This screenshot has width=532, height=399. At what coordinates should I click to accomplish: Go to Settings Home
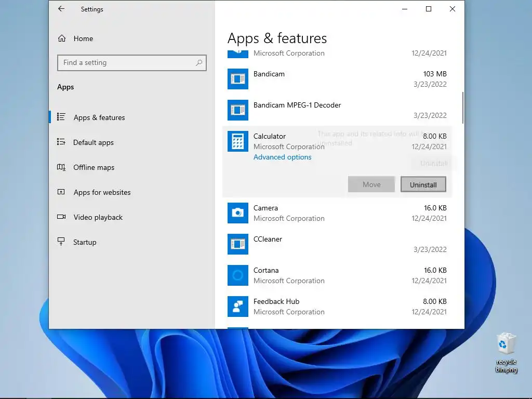[83, 38]
